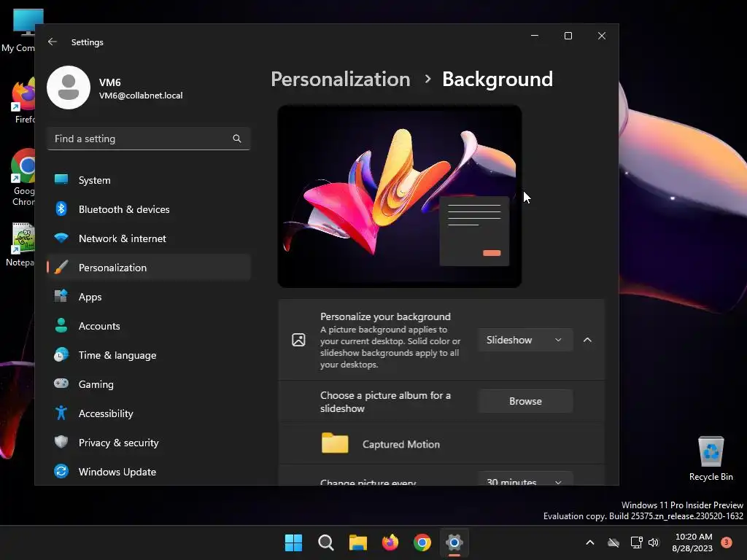Click the Time & language clock icon
The width and height of the screenshot is (747, 560).
click(61, 355)
